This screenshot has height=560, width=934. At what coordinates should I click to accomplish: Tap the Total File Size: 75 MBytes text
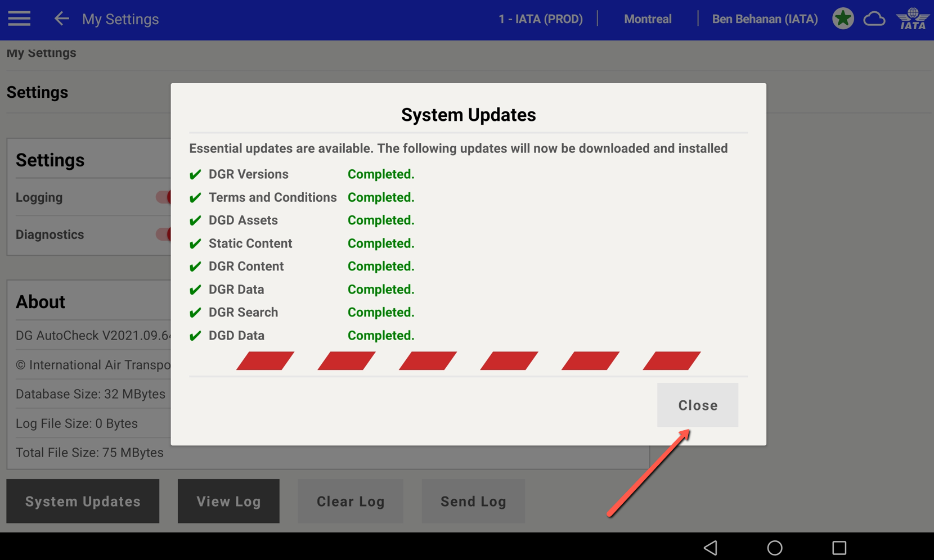(89, 453)
